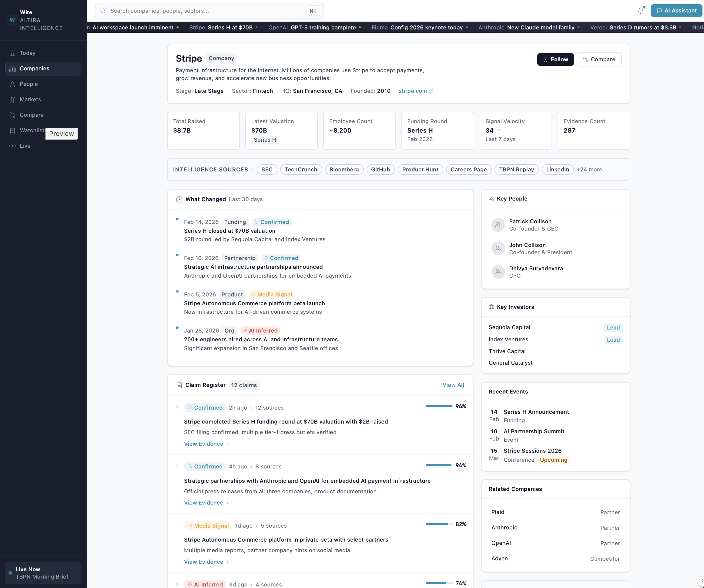Expand the first Confirmed claim row
Viewport: 704px width, 588px height.
(177, 407)
